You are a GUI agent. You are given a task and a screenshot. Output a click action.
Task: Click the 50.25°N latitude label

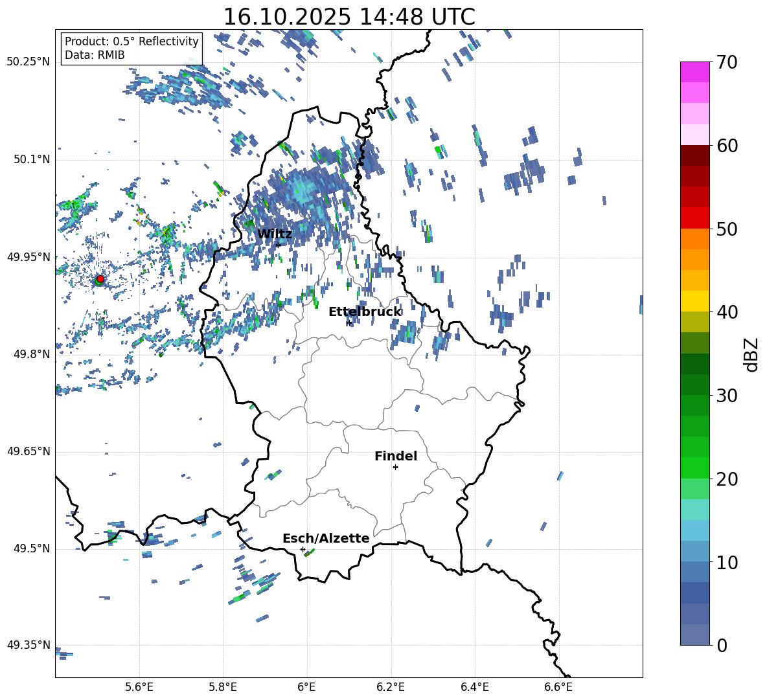click(29, 62)
